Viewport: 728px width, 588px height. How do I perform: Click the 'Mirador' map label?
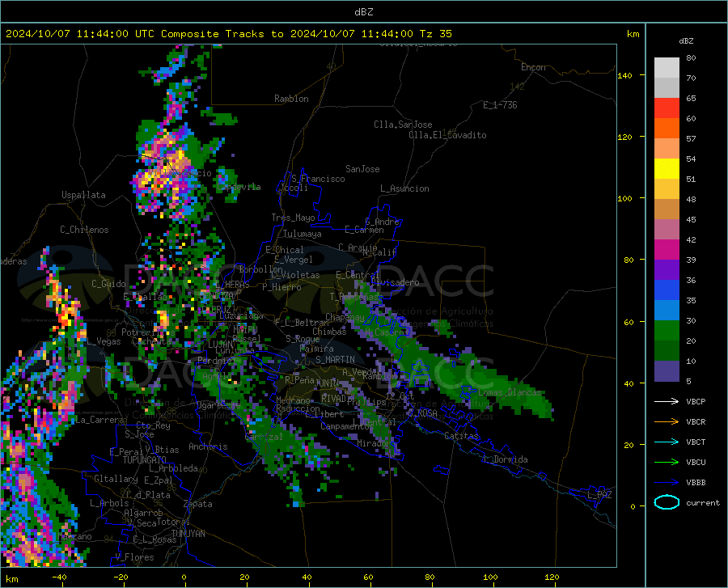(374, 443)
